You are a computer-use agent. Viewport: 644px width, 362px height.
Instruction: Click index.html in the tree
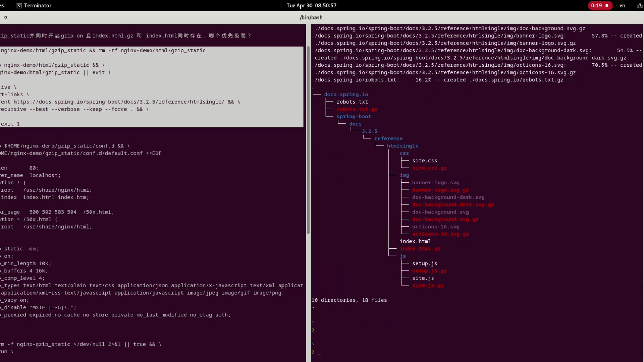pos(415,241)
